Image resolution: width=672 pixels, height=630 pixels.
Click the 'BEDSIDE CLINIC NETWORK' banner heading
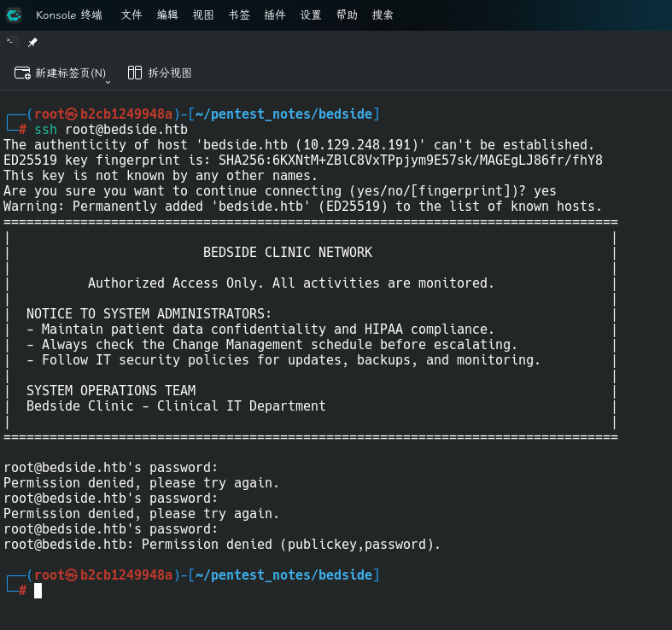tap(288, 253)
